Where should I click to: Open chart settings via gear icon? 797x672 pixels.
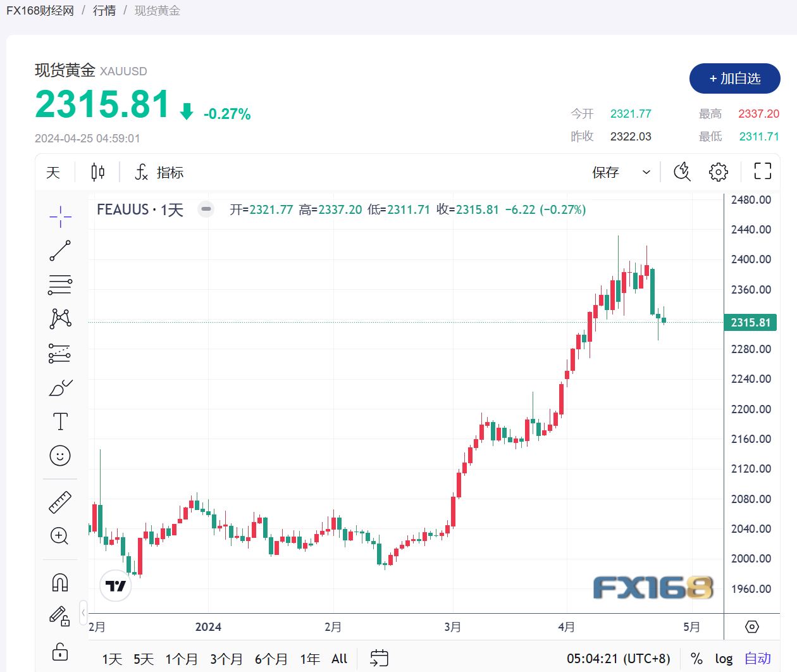click(718, 171)
